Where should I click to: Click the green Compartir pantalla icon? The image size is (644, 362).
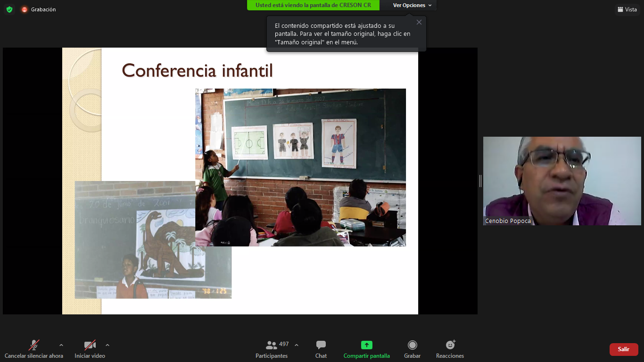tap(366, 345)
